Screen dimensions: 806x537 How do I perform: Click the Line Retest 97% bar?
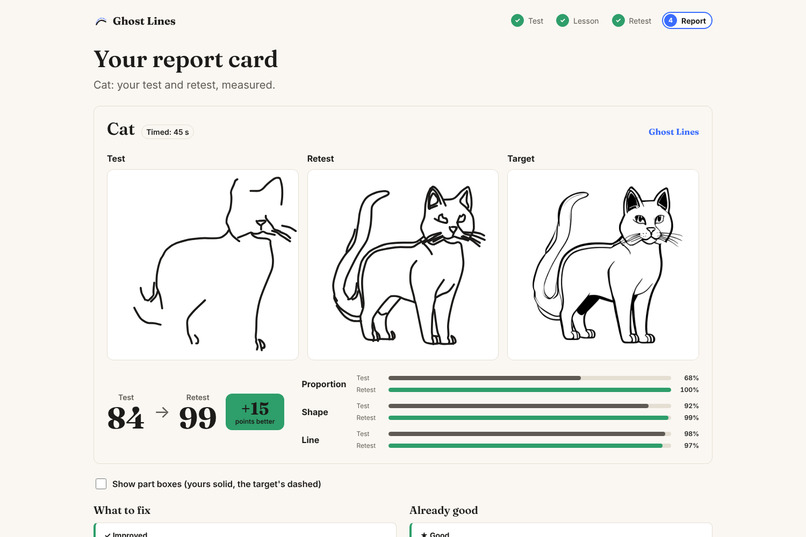tap(529, 446)
